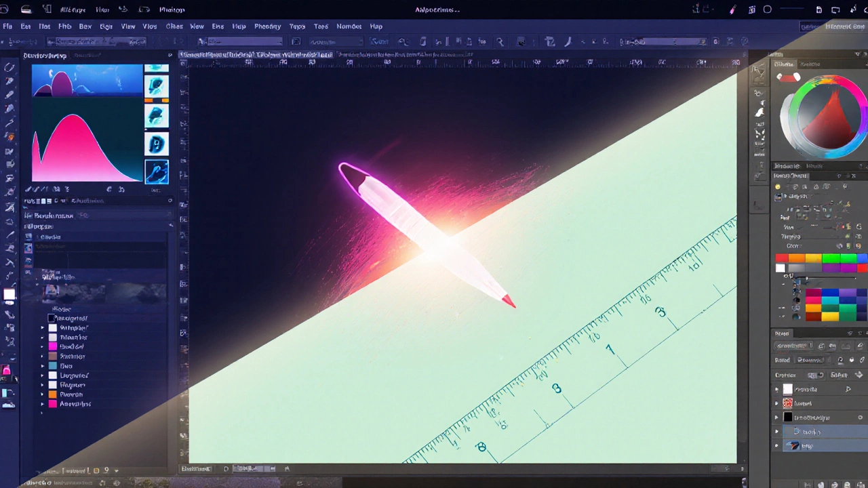The image size is (868, 488).
Task: Select the topmost tool in the left toolbar
Action: 9,67
